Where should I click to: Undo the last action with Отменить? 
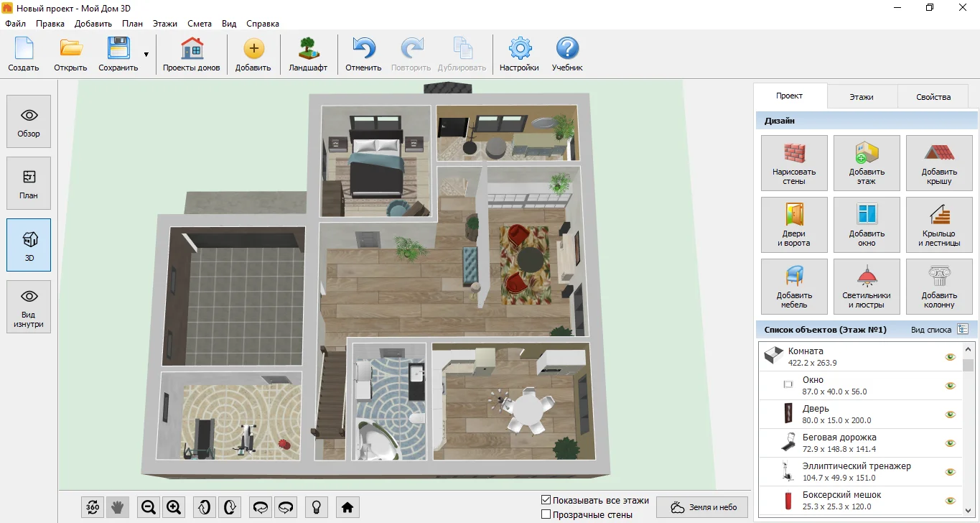click(x=363, y=55)
